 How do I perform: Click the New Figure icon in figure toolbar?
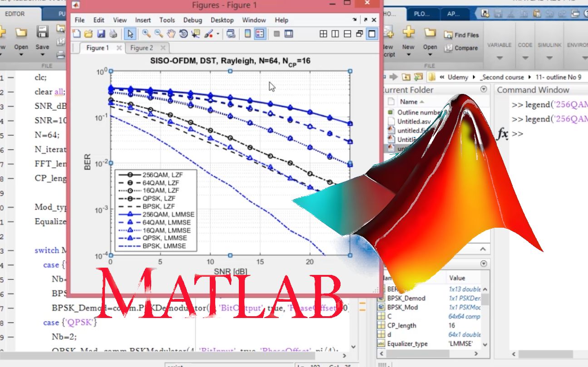[76, 34]
